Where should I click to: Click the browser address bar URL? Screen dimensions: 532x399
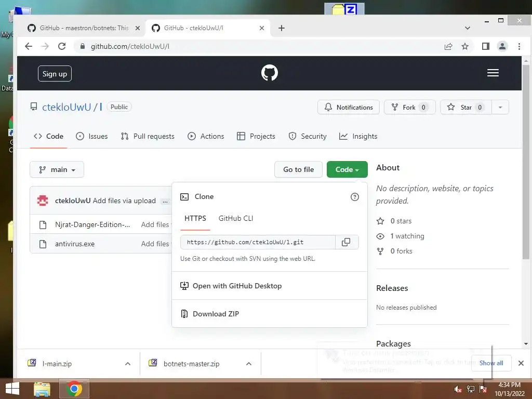pyautogui.click(x=130, y=46)
